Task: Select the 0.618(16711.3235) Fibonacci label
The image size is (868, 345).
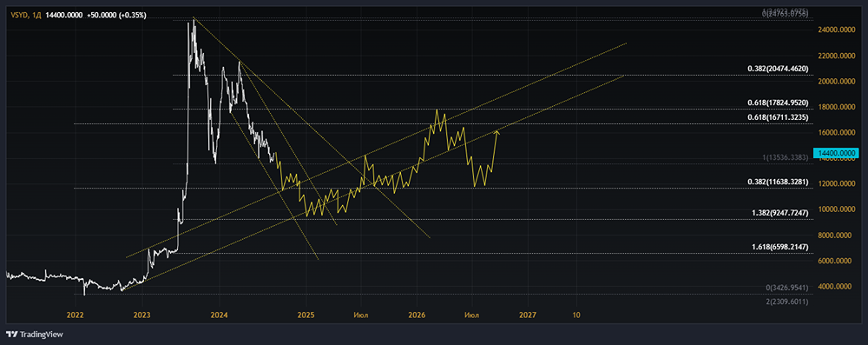Action: (777, 117)
